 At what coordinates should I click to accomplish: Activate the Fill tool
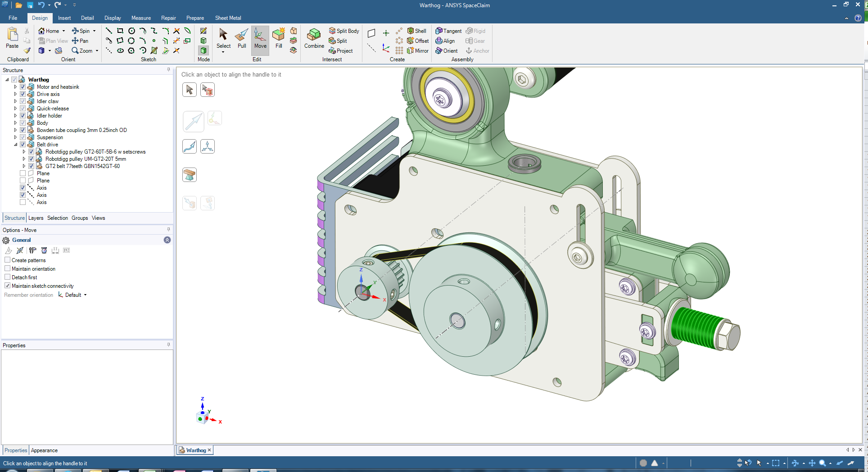[279, 38]
